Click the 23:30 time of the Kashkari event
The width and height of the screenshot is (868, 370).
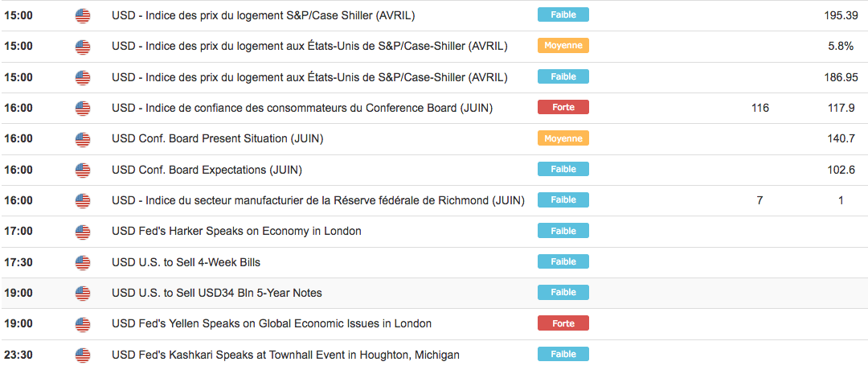(x=18, y=355)
